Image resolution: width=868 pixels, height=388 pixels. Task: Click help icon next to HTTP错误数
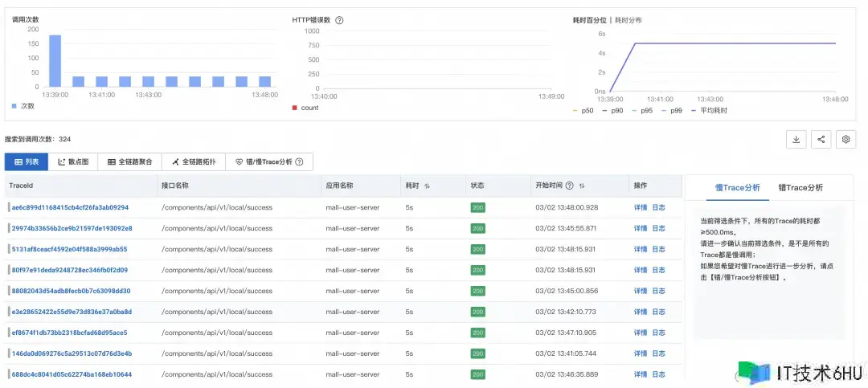[x=339, y=20]
